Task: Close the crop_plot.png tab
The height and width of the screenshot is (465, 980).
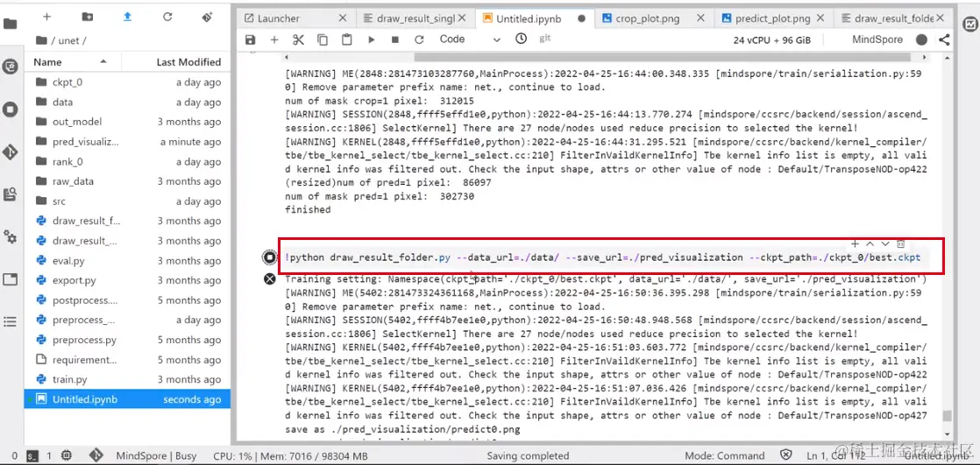Action: [701, 18]
